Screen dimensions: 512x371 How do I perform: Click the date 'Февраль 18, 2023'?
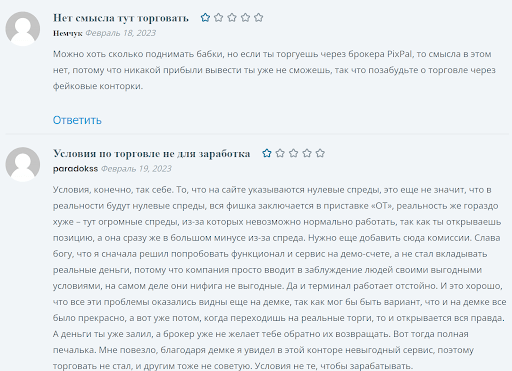click(121, 33)
